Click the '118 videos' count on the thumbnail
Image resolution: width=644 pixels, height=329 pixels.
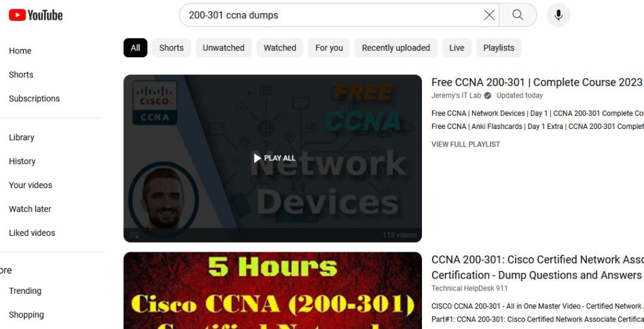(399, 235)
